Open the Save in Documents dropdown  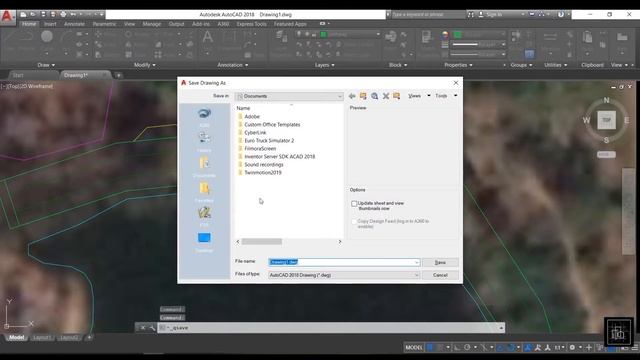point(289,96)
